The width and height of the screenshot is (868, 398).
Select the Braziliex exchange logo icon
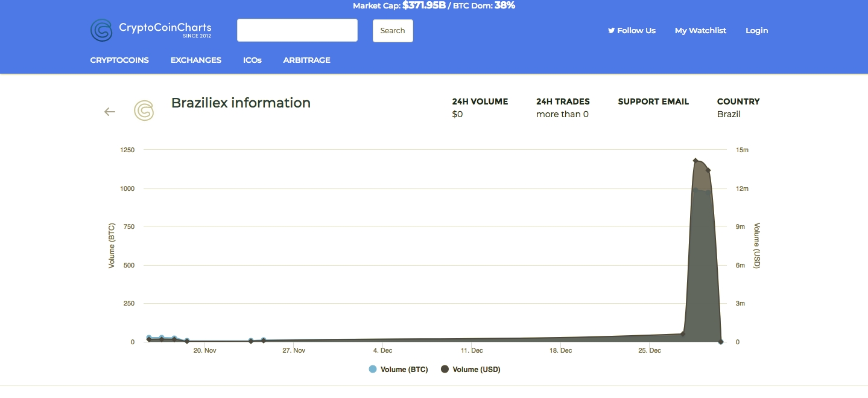pyautogui.click(x=144, y=111)
